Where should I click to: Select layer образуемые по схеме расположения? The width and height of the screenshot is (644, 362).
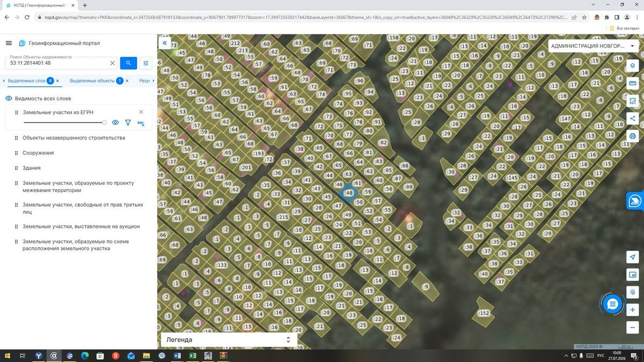76,245
